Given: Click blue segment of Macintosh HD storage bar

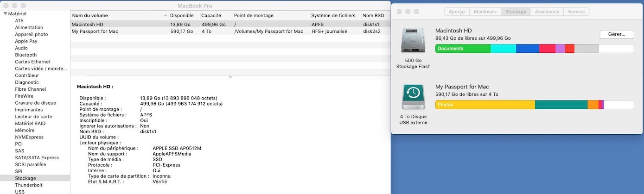Looking at the screenshot, I should (x=528, y=49).
